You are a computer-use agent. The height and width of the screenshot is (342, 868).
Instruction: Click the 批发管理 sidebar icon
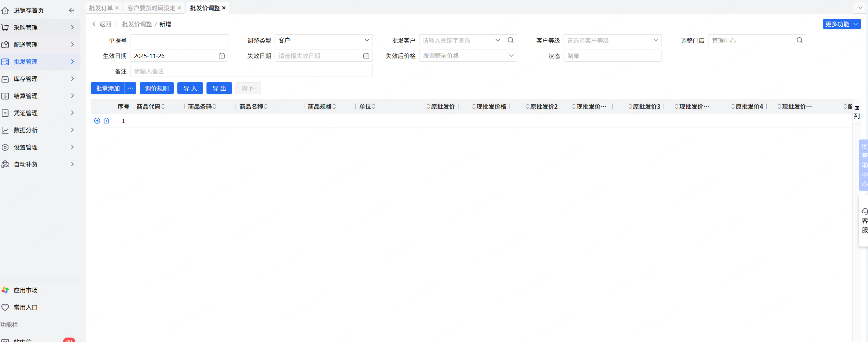pos(5,62)
